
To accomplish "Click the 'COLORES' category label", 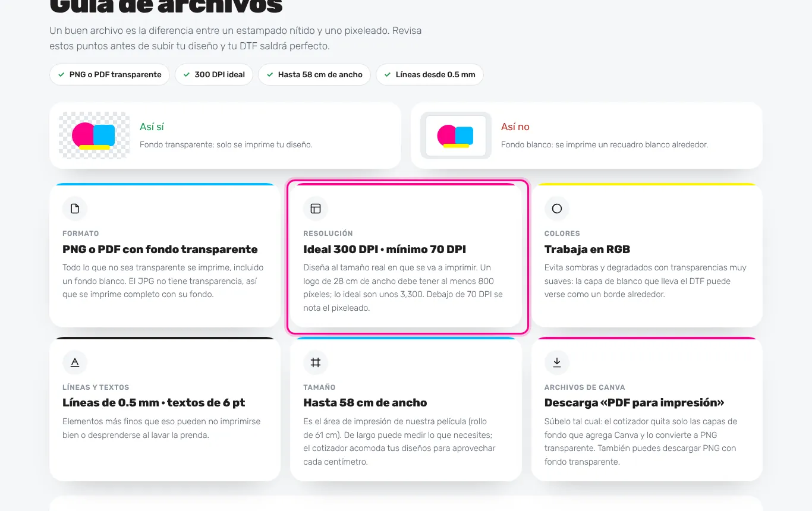I will tap(562, 234).
